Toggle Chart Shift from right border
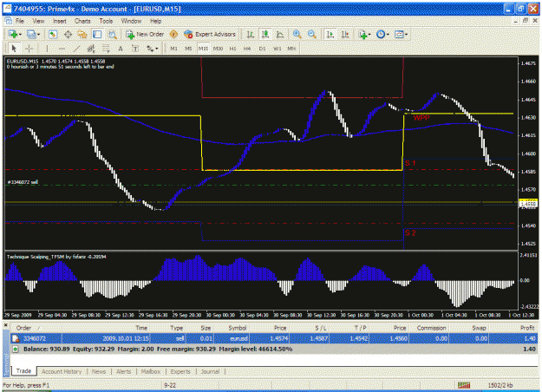Viewport: 542px width, 392px height. pyautogui.click(x=345, y=34)
